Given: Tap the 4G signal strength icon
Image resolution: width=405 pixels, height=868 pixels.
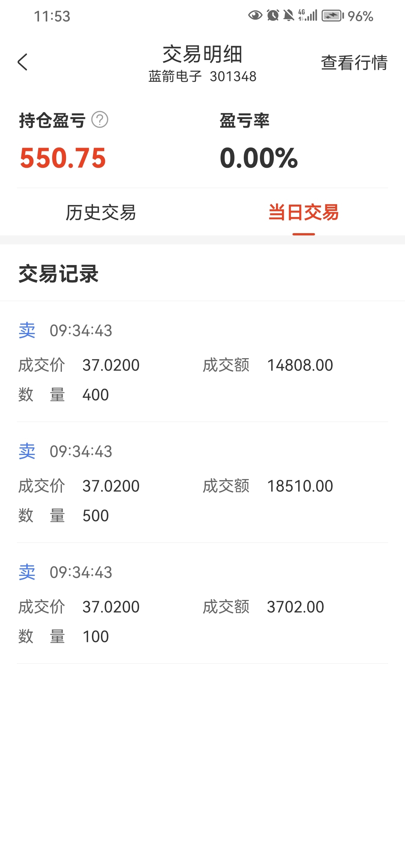Looking at the screenshot, I should [x=307, y=15].
